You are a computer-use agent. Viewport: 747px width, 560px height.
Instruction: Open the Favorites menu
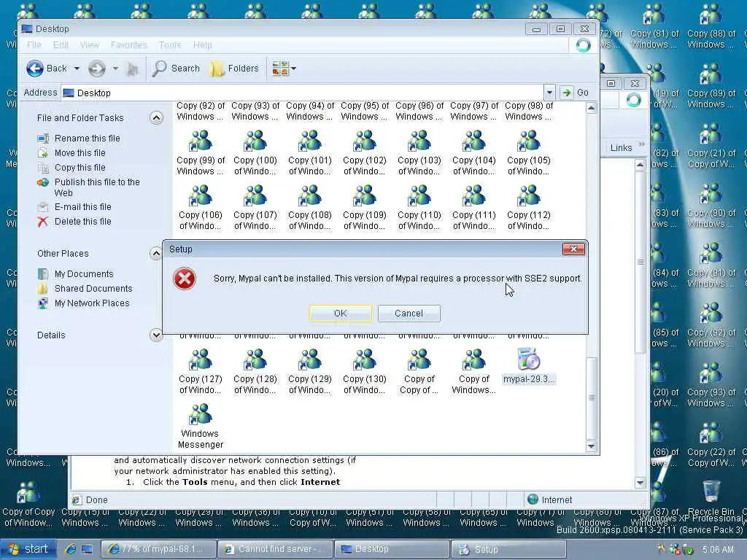click(x=128, y=44)
